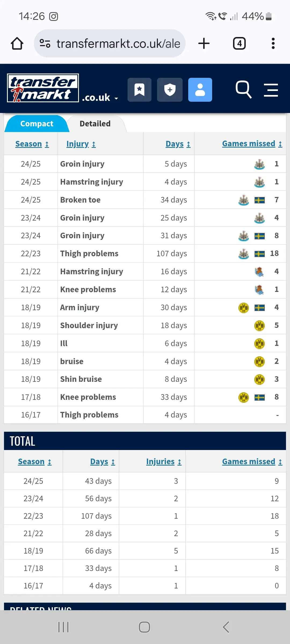Open a new browser tab

click(204, 43)
